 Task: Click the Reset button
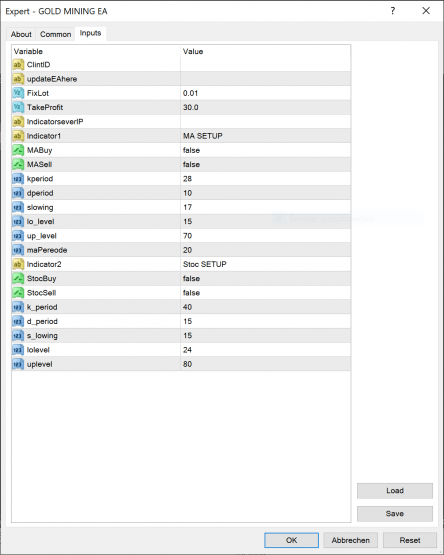coord(410,540)
